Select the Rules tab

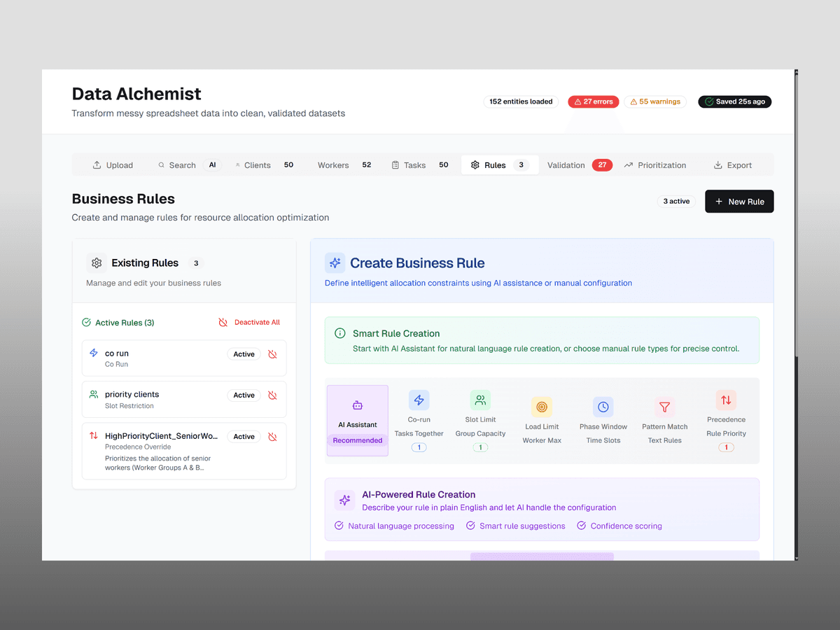point(500,165)
